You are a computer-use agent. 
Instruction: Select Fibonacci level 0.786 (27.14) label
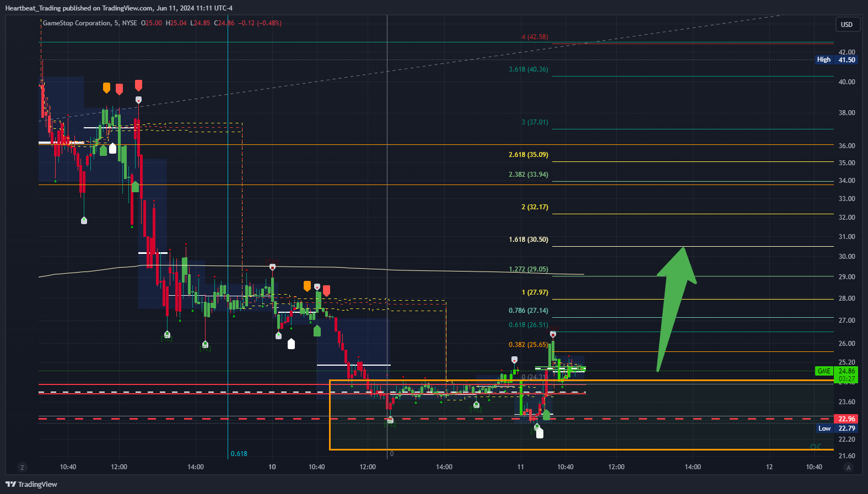[529, 311]
